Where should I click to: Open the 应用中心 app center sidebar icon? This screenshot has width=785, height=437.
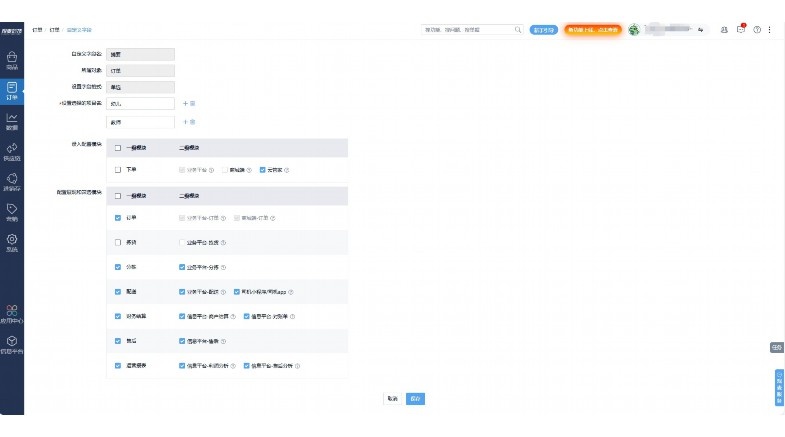point(12,314)
